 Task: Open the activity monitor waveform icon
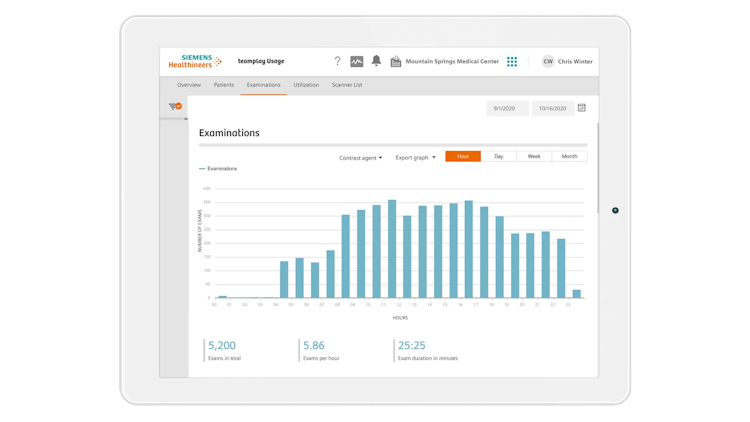click(357, 61)
